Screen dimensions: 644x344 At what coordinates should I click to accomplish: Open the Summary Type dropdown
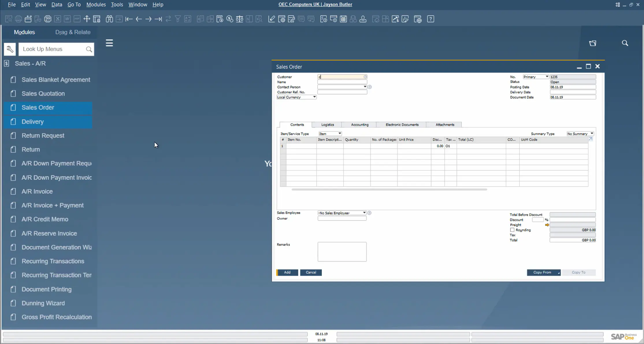[592, 134]
